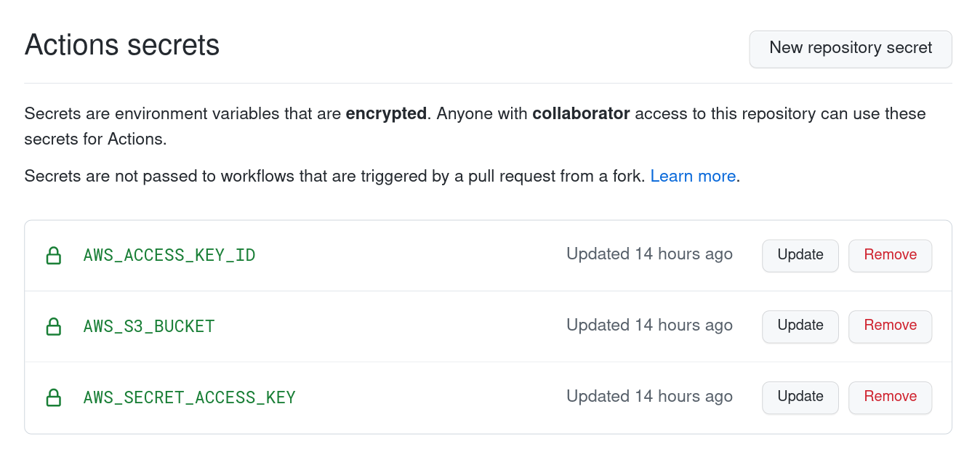Remove the AWS_SECRET_ACCESS_KEY secret
This screenshot has width=980, height=473.
[x=890, y=397]
